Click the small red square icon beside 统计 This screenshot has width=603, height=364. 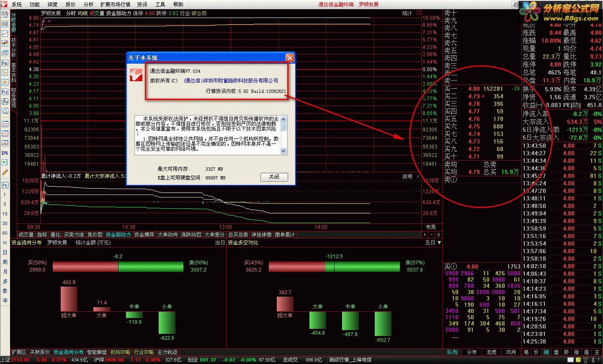[x=418, y=13]
